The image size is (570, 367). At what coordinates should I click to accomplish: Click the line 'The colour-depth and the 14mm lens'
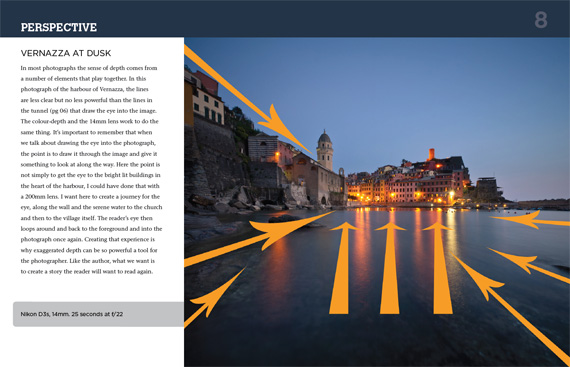point(89,121)
